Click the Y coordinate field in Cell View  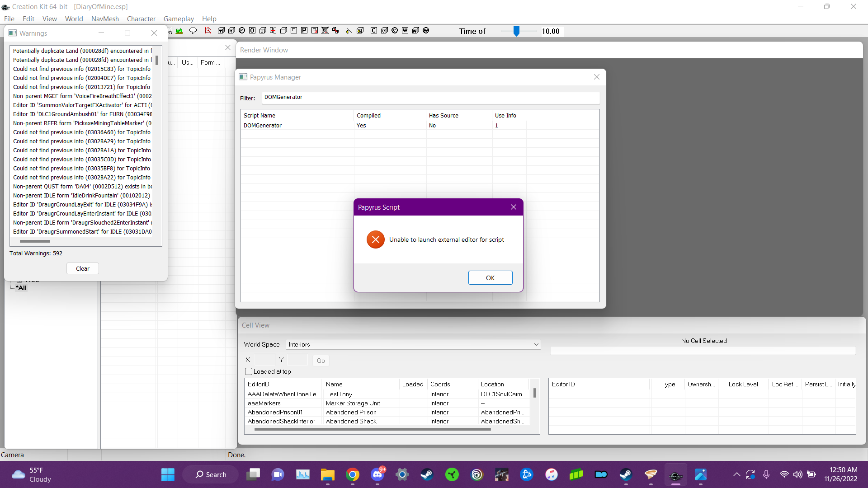[297, 360]
